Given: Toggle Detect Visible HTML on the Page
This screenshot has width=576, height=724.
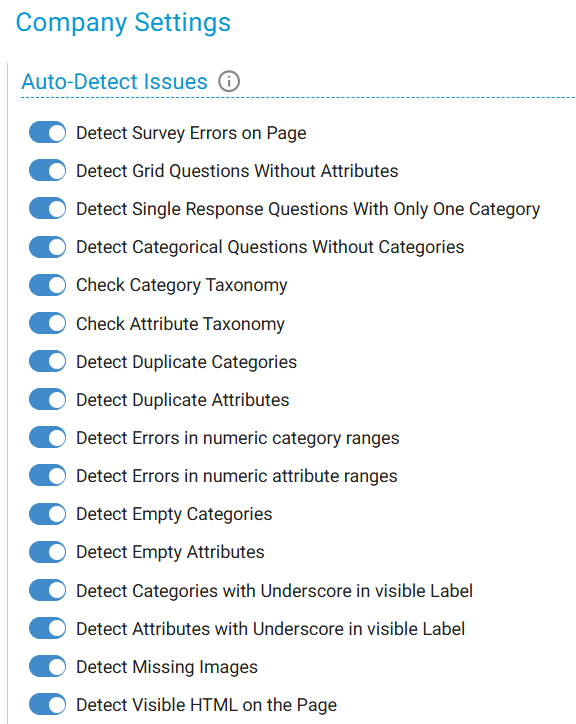Looking at the screenshot, I should click(x=48, y=705).
